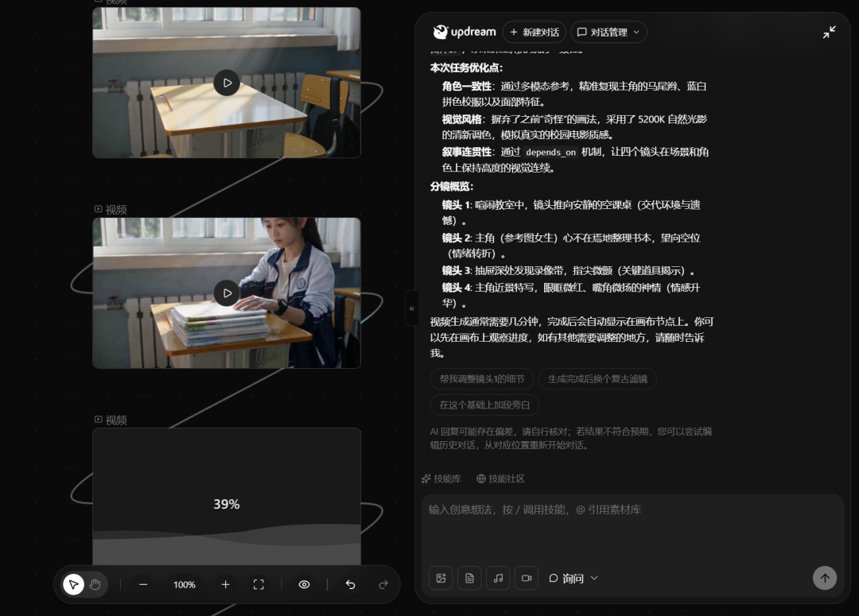
Task: Attach an image via the image icon
Action: (441, 578)
